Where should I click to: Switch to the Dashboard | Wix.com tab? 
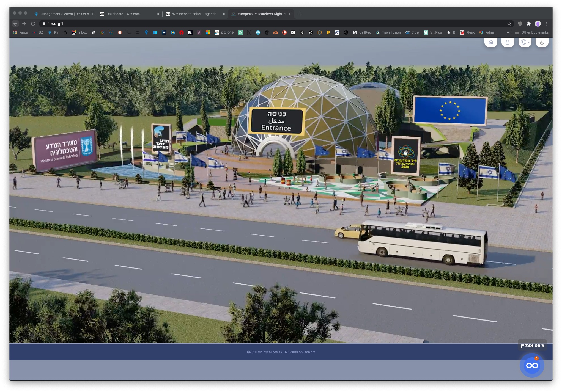click(123, 14)
